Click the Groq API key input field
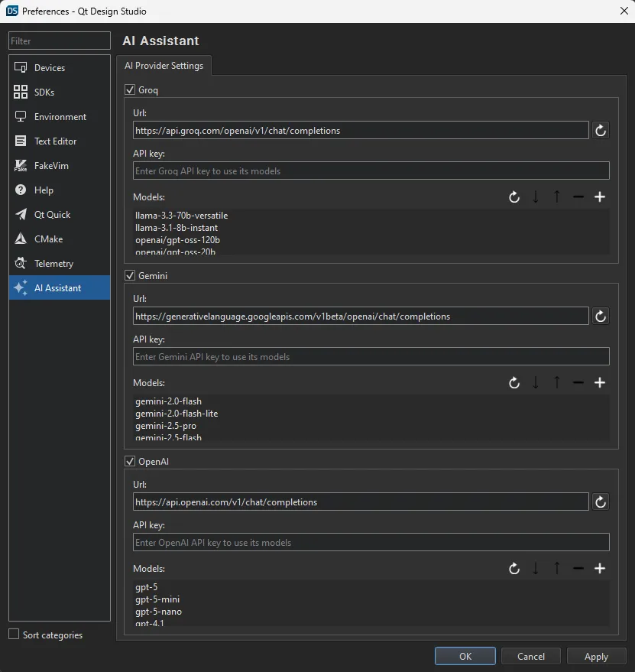Image resolution: width=635 pixels, height=672 pixels. click(371, 171)
